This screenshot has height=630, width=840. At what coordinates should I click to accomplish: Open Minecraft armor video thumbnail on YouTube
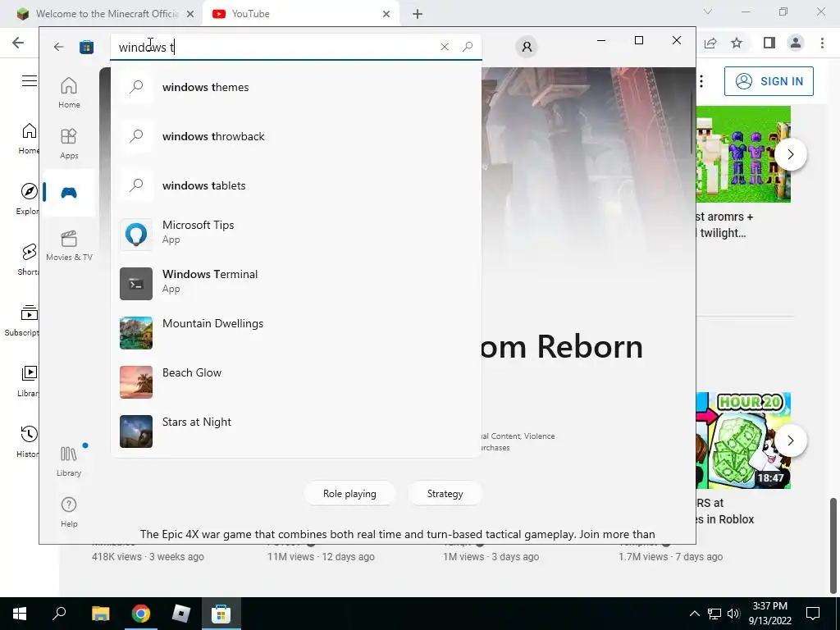743,154
